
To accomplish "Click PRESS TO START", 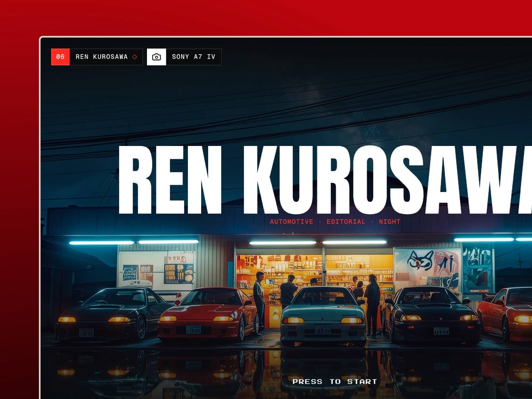I will click(334, 381).
